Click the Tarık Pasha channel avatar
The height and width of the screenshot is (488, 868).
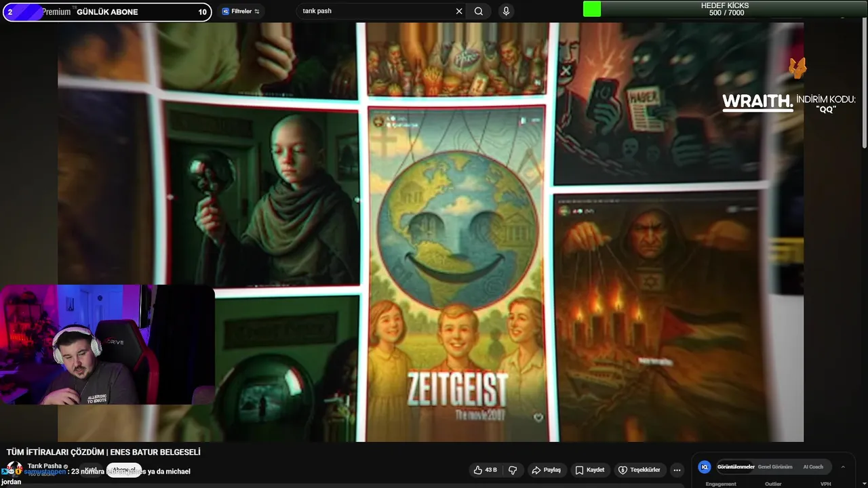(14, 469)
